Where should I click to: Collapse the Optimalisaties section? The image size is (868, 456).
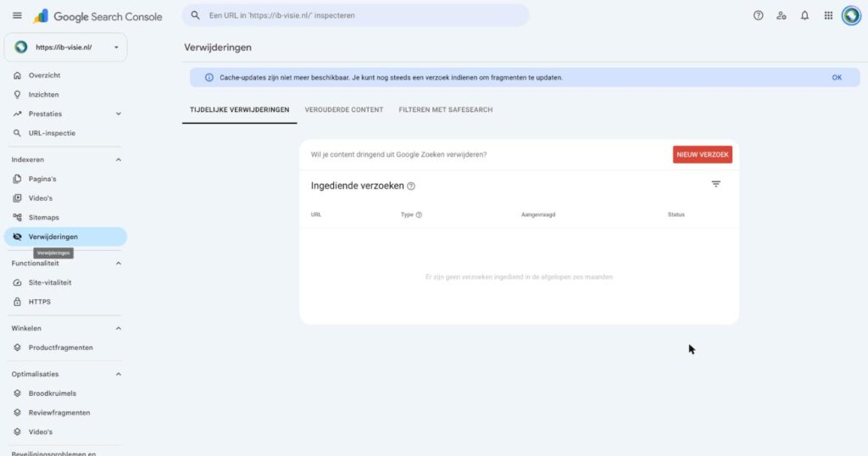[x=118, y=375]
